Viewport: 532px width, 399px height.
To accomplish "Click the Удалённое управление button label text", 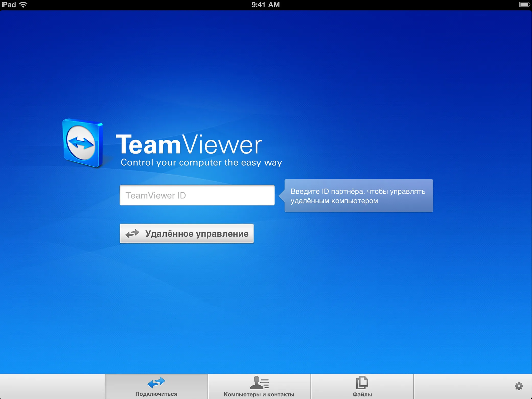I will [x=197, y=234].
